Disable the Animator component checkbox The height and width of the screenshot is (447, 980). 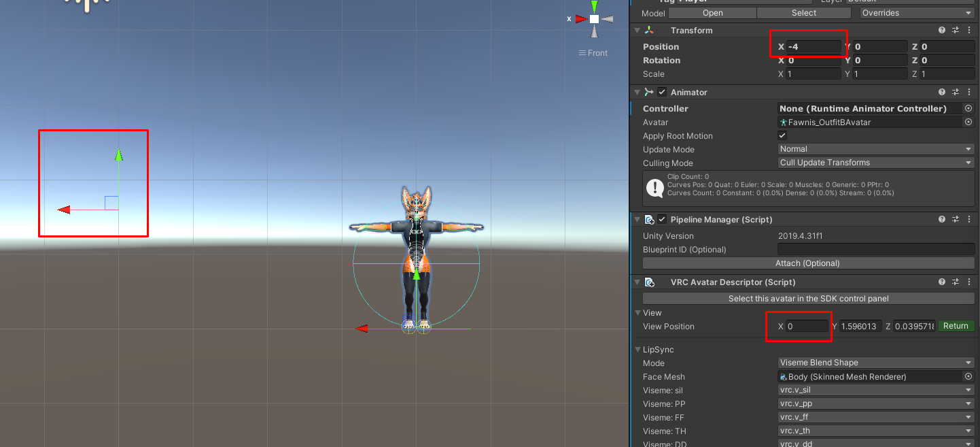662,93
